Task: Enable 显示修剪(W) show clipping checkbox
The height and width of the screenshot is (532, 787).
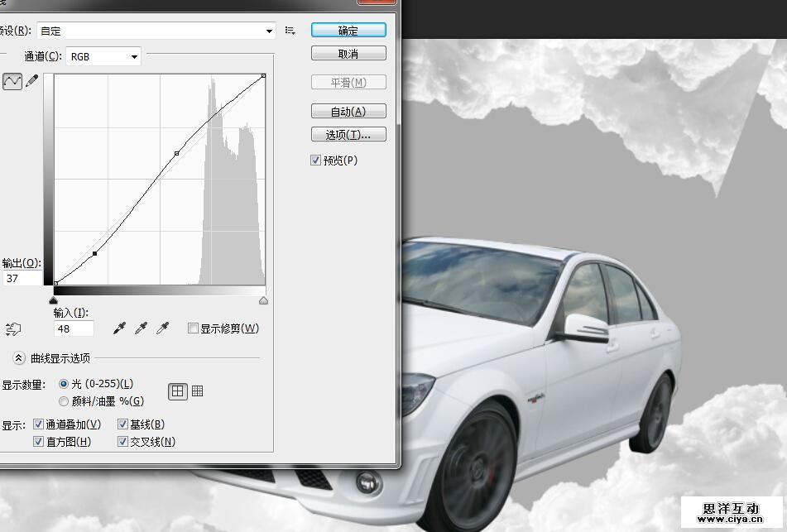Action: point(193,328)
